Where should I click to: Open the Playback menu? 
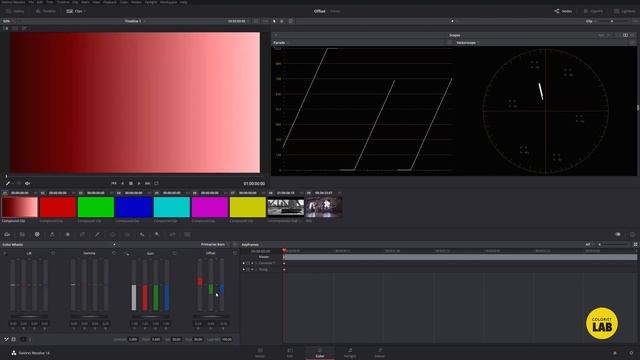tap(109, 2)
